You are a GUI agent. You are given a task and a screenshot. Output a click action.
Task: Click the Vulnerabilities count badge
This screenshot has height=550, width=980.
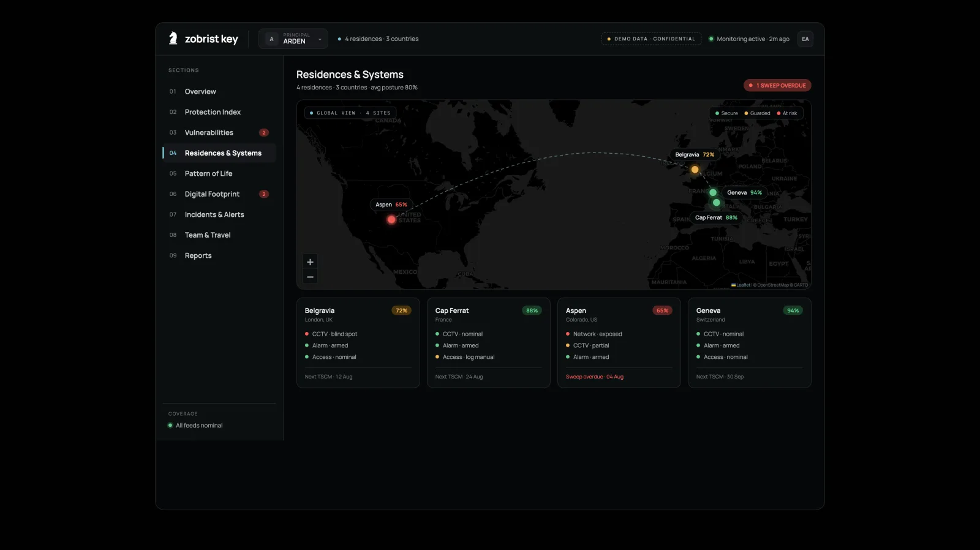coord(264,133)
